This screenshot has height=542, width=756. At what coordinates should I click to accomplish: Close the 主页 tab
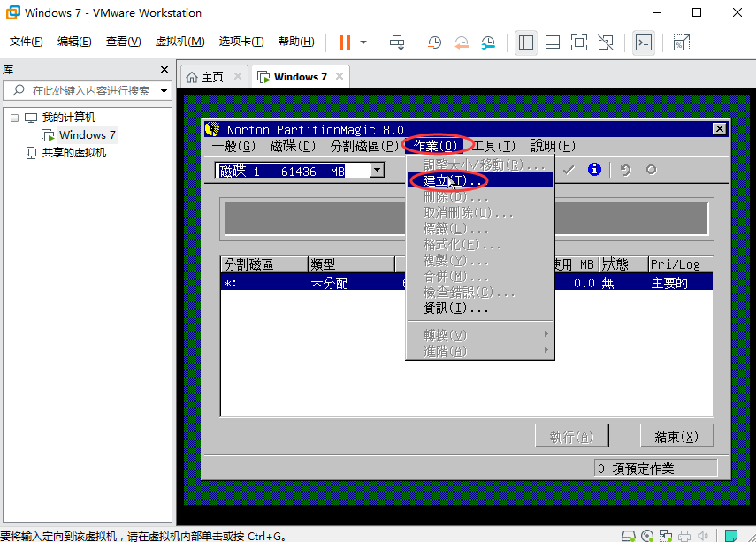(237, 76)
